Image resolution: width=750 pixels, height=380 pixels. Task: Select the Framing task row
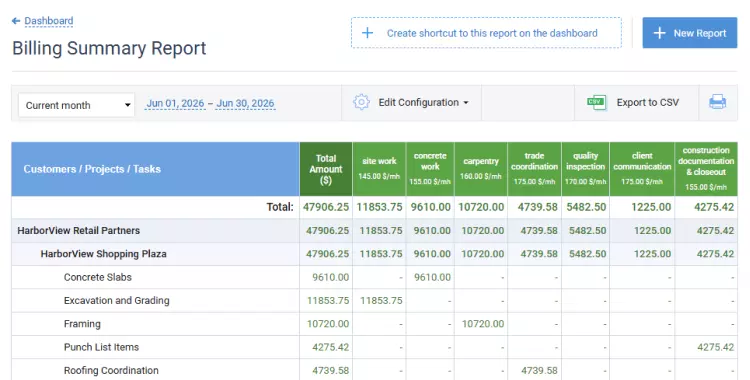(x=375, y=324)
